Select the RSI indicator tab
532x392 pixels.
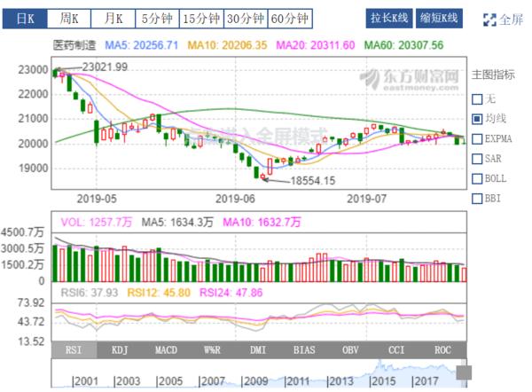tap(74, 350)
